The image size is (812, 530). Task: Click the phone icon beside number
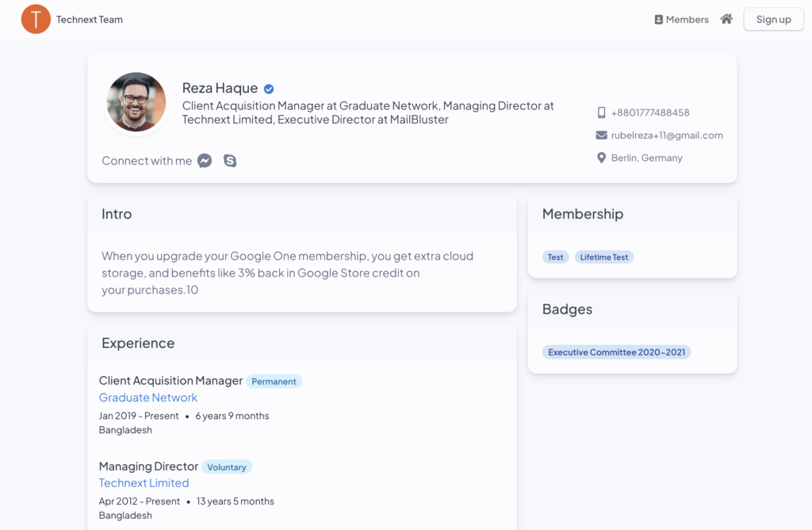[601, 112]
